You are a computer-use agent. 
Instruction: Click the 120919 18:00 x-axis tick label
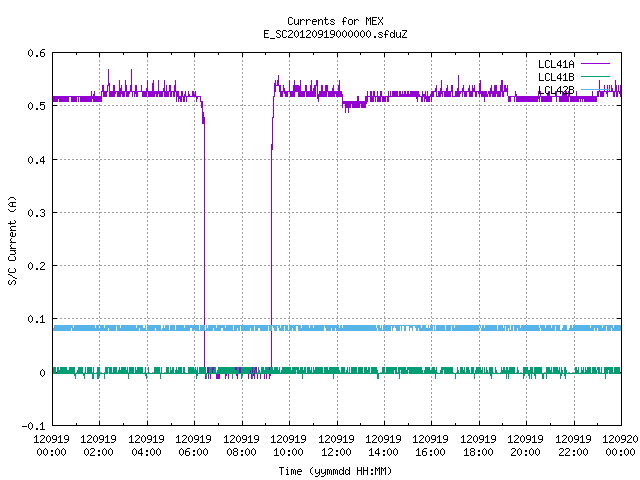(x=478, y=446)
